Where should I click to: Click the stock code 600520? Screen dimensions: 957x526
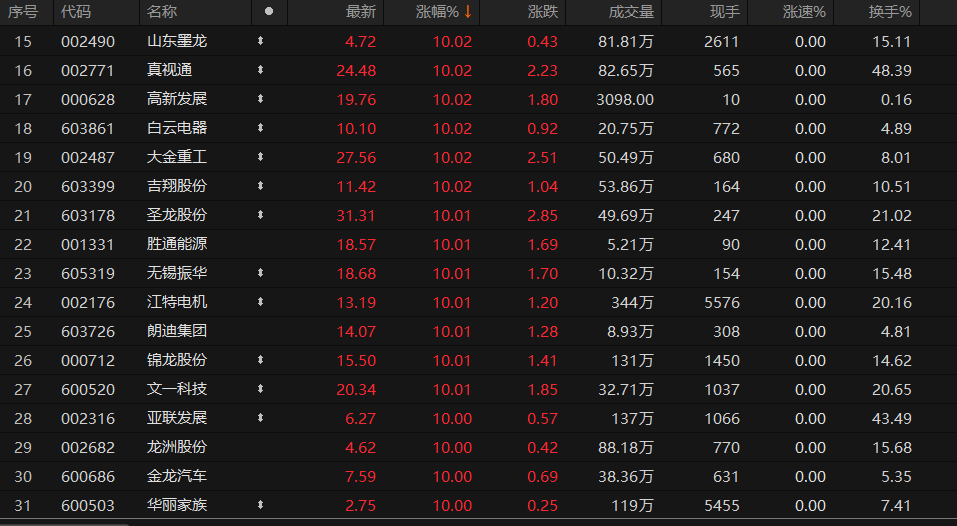88,389
